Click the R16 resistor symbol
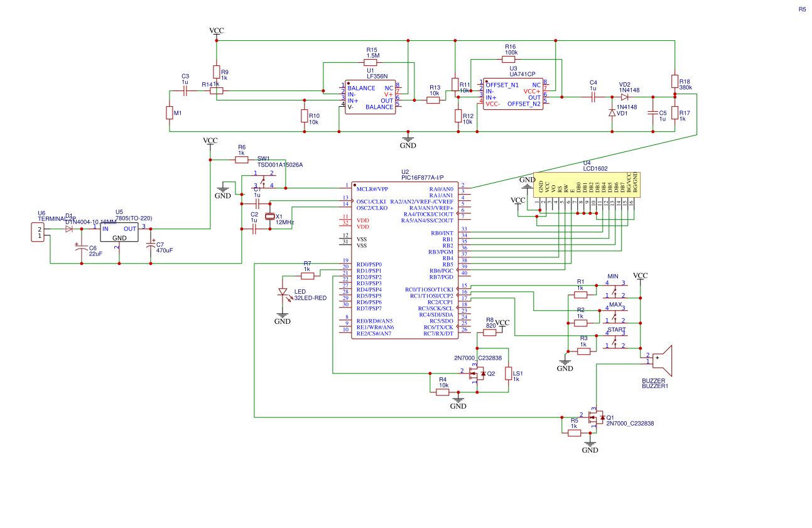812x528 pixels. (x=509, y=60)
